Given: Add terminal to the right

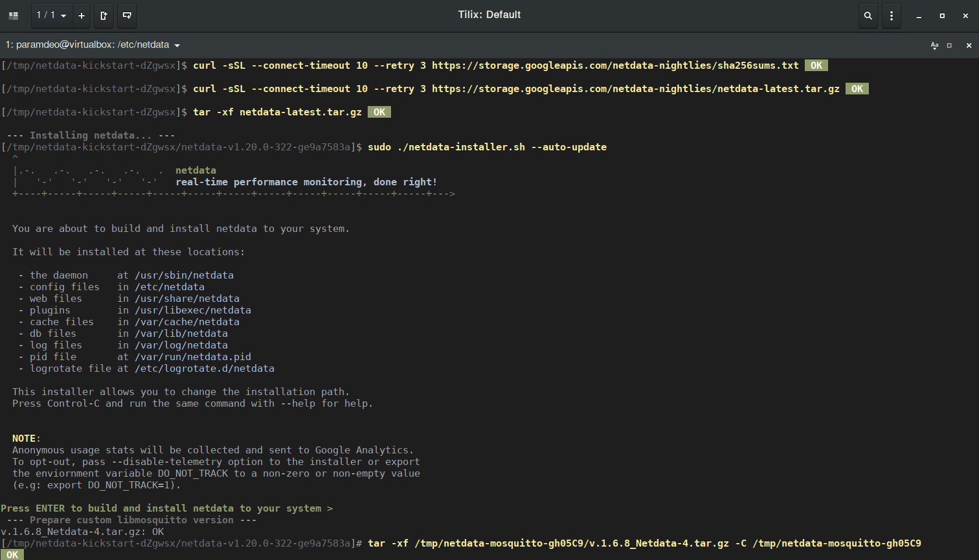Looking at the screenshot, I should (x=104, y=16).
